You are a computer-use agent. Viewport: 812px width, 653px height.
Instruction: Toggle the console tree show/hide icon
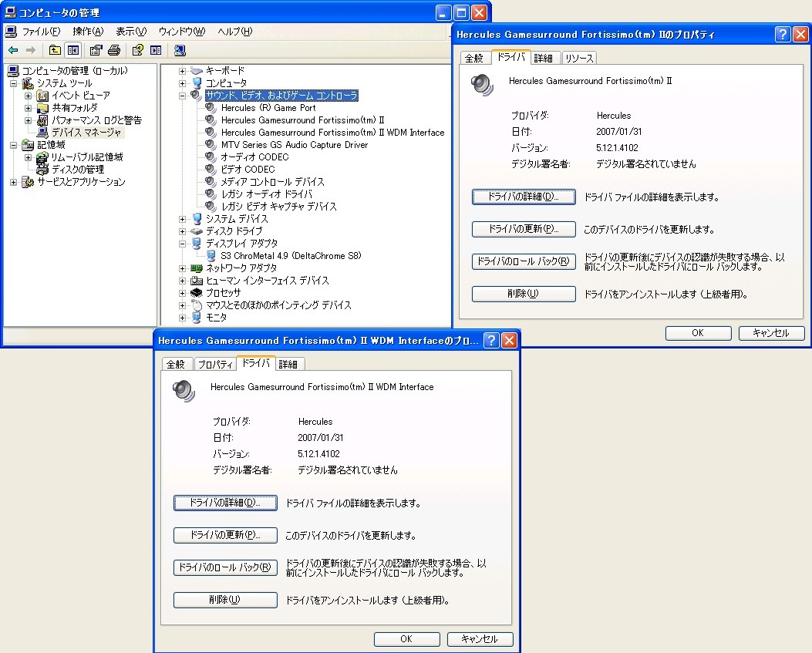click(73, 50)
